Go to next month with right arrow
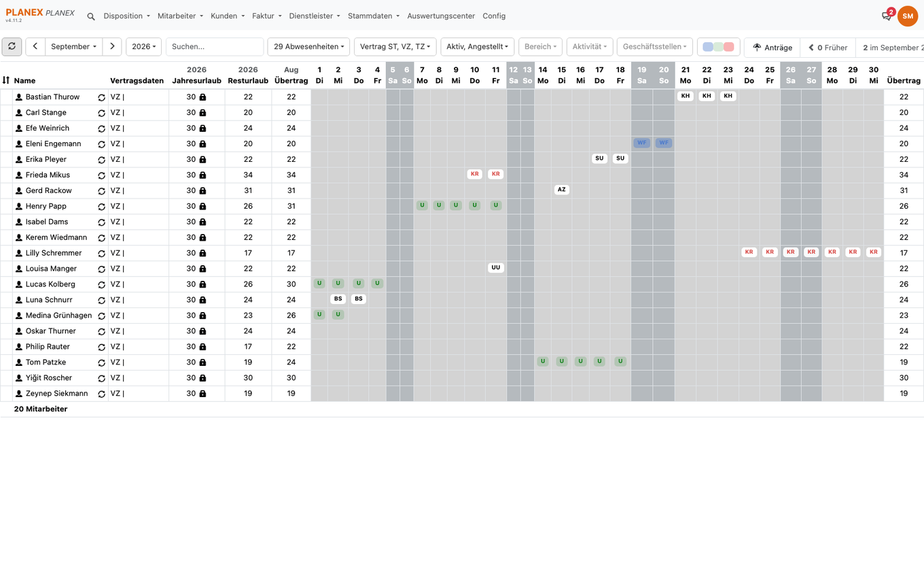This screenshot has width=924, height=578. click(x=112, y=46)
